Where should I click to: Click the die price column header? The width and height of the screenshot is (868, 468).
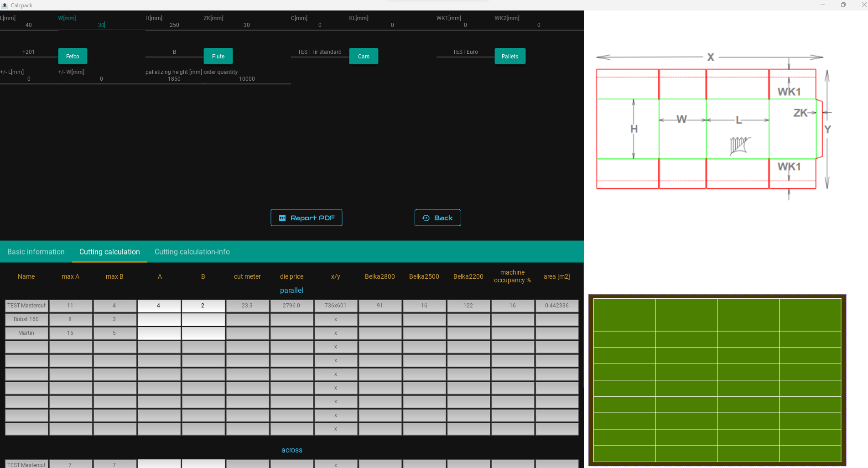point(291,276)
